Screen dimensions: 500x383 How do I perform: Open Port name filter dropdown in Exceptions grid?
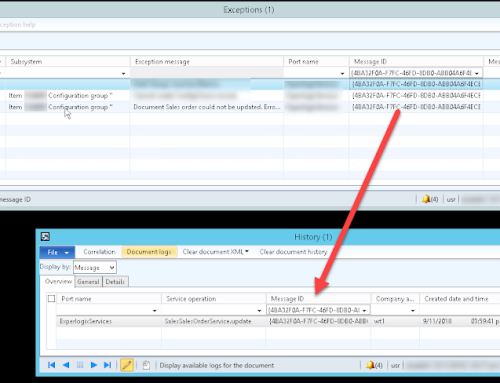tap(342, 73)
